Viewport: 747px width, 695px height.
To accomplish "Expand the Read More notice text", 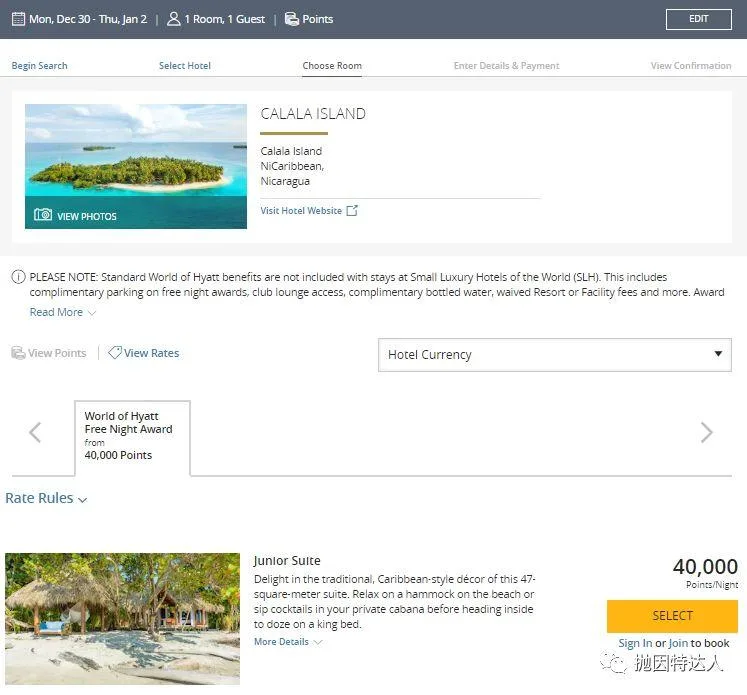I will [x=62, y=312].
